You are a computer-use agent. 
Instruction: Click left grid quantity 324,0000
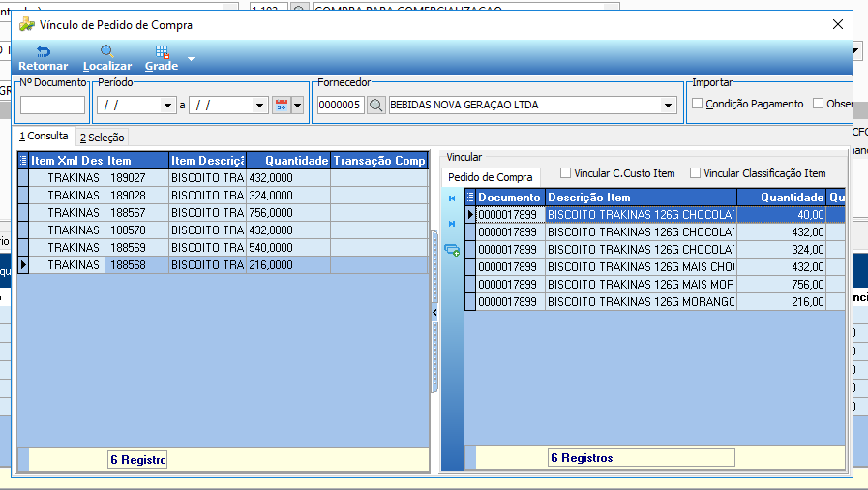point(288,196)
